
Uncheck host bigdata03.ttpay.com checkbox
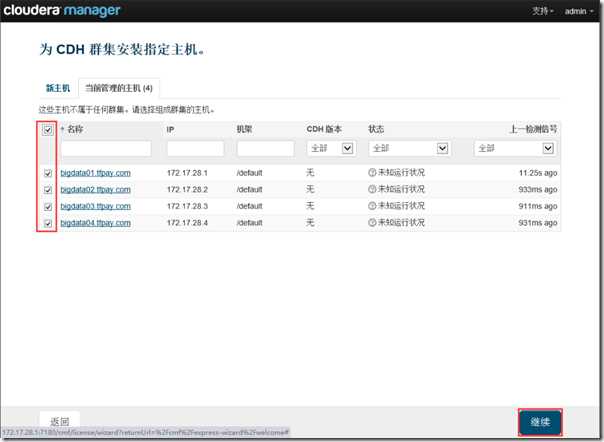(48, 207)
